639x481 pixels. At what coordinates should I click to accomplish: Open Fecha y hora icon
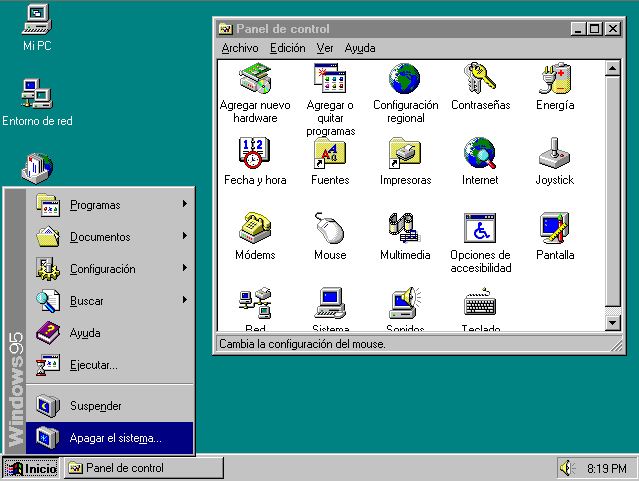point(255,153)
